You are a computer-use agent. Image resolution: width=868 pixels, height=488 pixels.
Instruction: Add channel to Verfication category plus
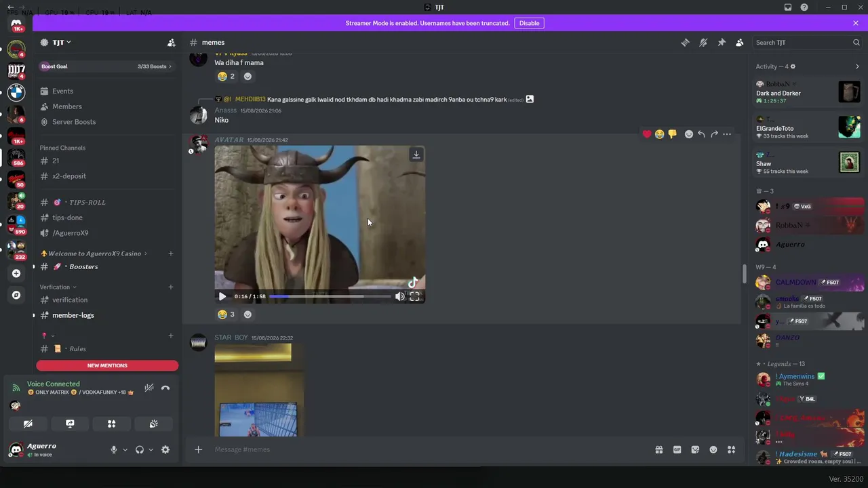(x=171, y=287)
